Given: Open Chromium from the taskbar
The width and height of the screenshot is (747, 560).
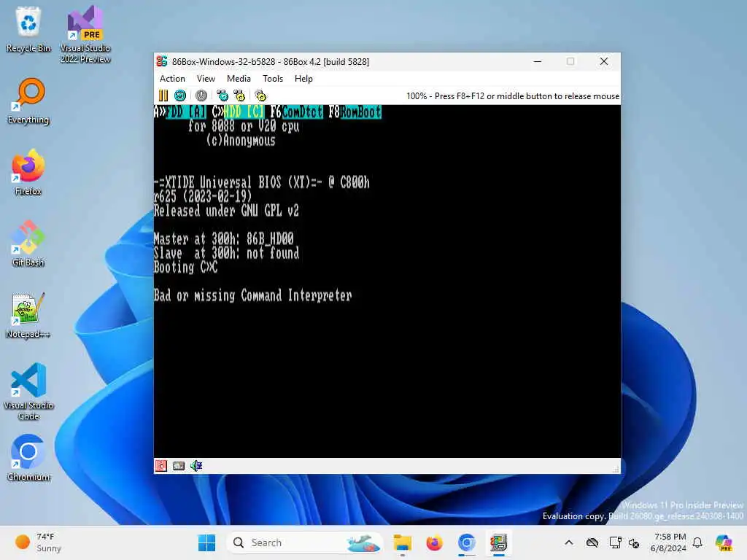Looking at the screenshot, I should pos(467,542).
